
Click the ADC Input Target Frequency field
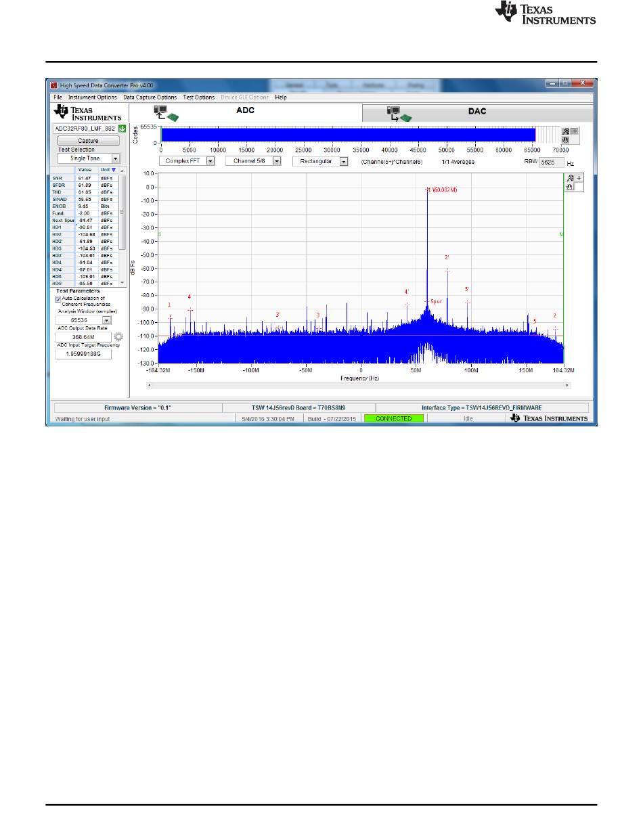[x=83, y=353]
